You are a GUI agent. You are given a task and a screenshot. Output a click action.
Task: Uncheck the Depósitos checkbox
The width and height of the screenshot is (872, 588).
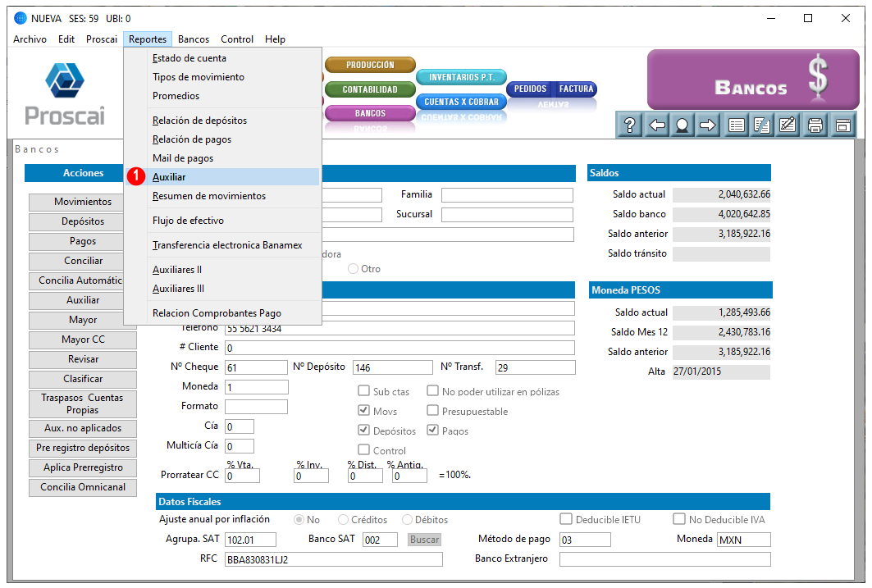click(x=364, y=431)
